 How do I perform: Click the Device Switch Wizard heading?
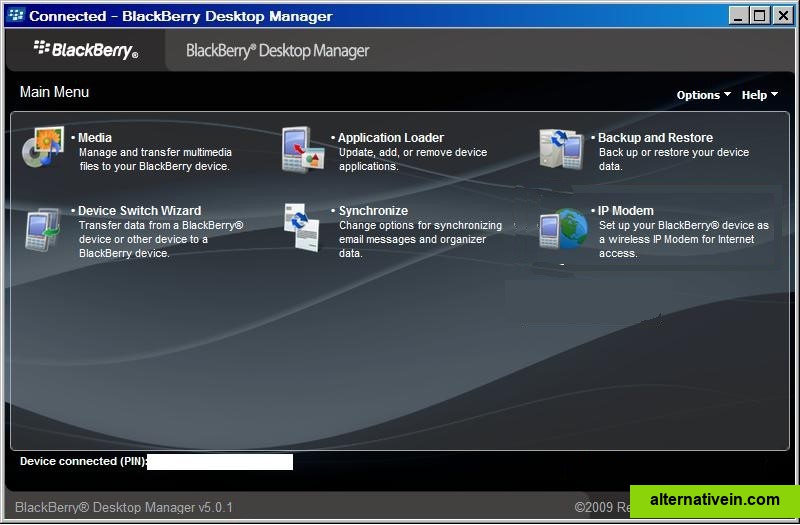[x=139, y=211]
